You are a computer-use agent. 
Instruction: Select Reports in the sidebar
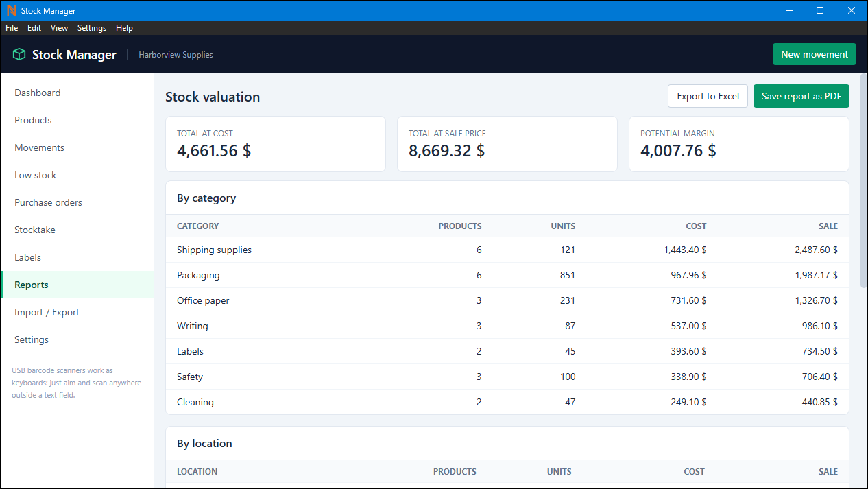(77, 285)
